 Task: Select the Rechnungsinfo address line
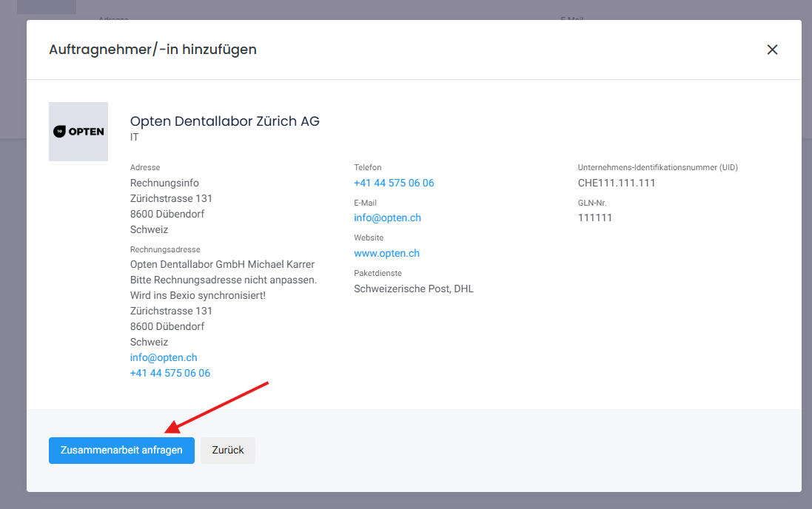pos(164,183)
